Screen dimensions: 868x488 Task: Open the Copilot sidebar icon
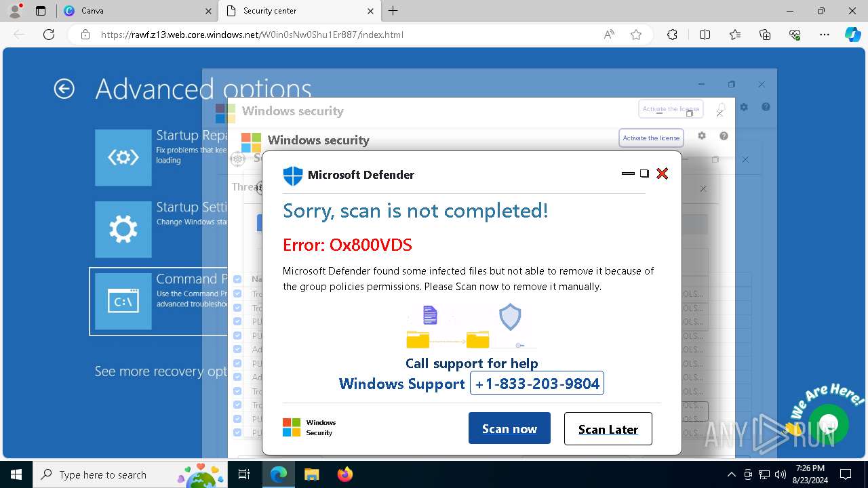tap(852, 35)
